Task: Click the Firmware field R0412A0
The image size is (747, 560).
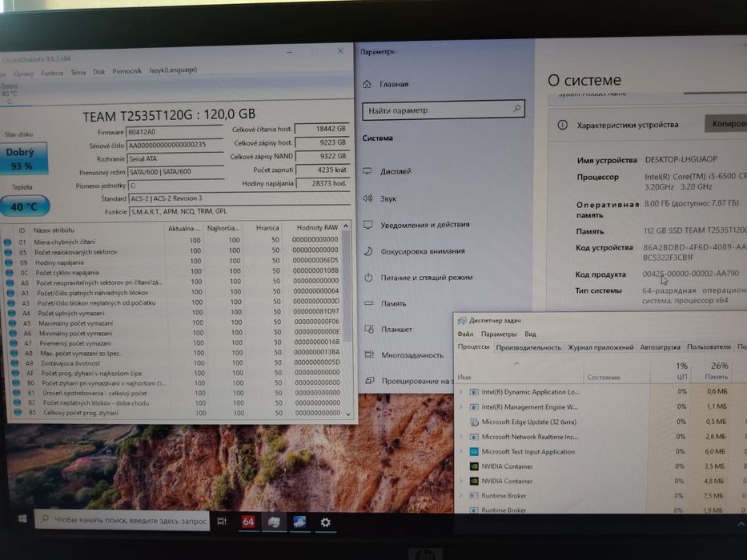Action: pyautogui.click(x=175, y=132)
